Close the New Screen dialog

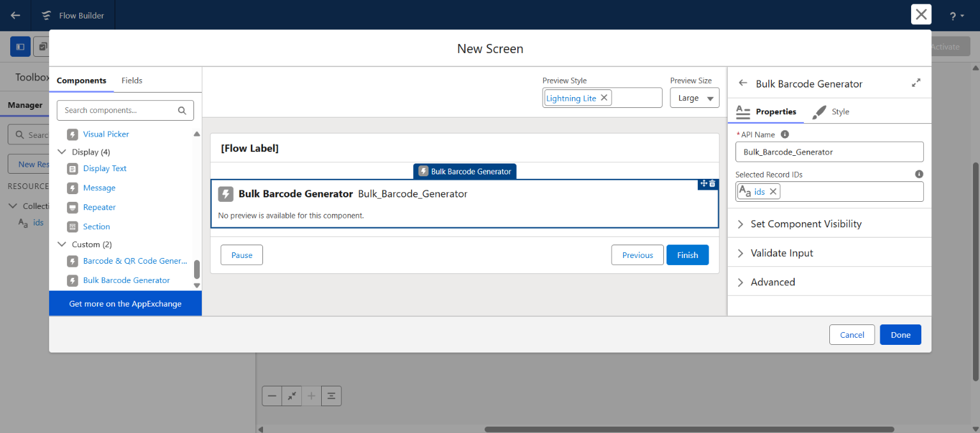pos(921,15)
